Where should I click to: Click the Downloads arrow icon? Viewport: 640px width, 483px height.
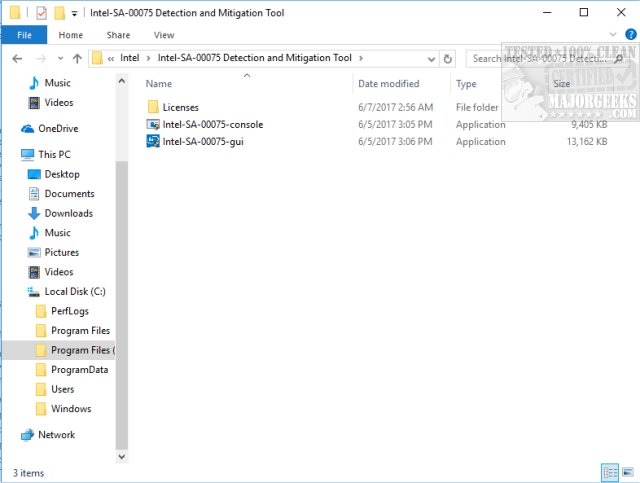pyautogui.click(x=34, y=214)
